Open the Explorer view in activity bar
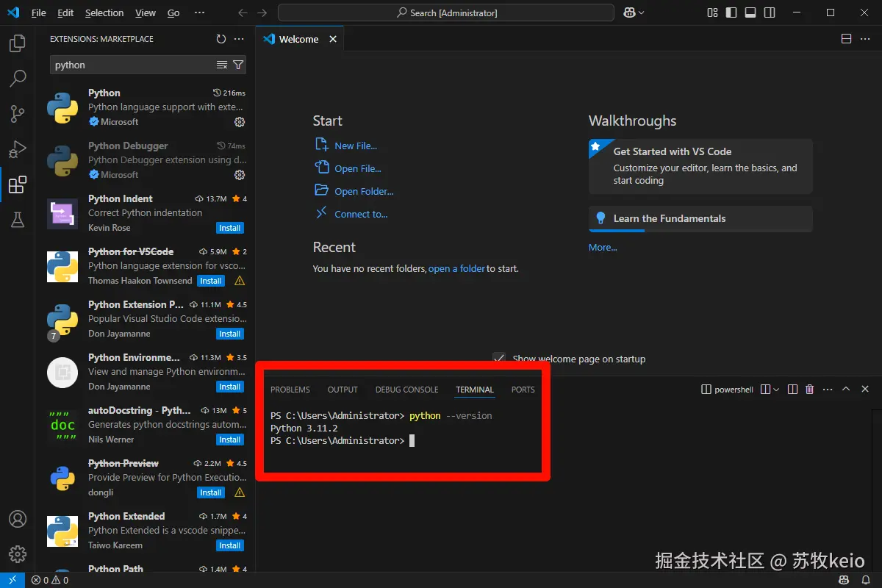Viewport: 882px width, 588px height. click(18, 43)
